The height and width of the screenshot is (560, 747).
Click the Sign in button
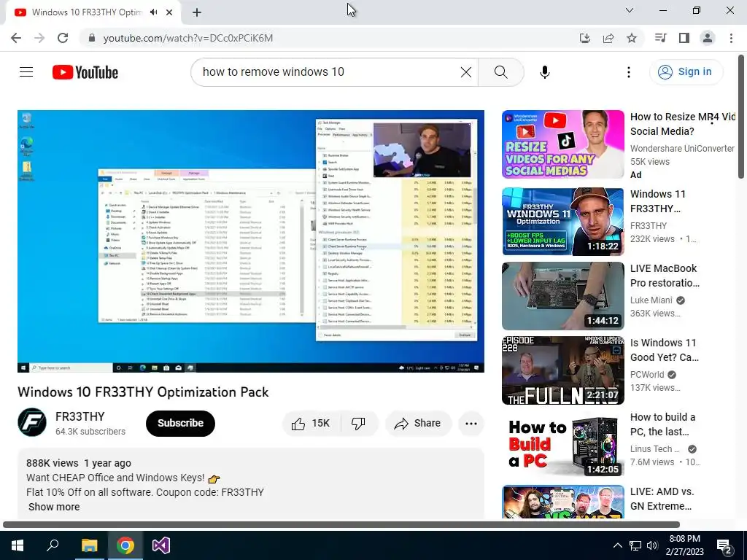[686, 72]
